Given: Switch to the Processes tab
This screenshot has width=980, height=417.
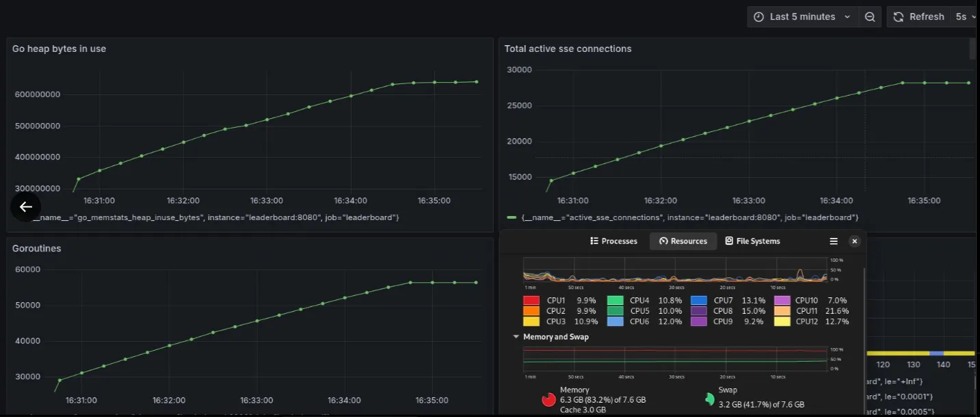Looking at the screenshot, I should click(614, 241).
